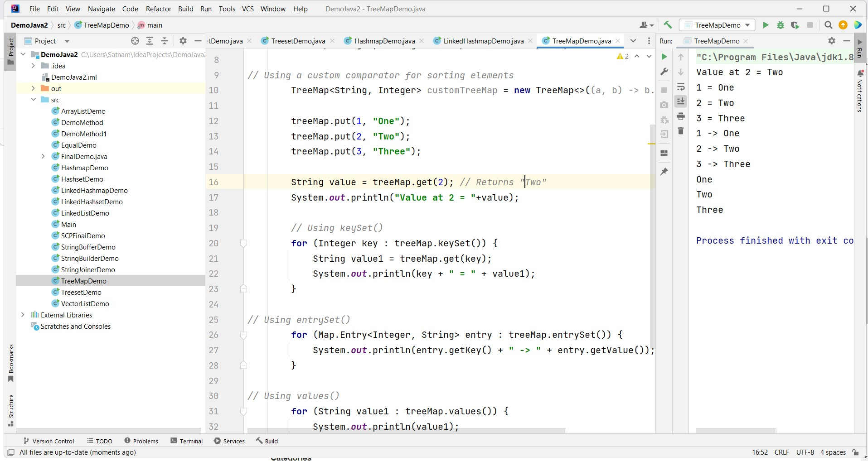Open the Bookmarks side tool window
868x461 pixels.
(11, 364)
